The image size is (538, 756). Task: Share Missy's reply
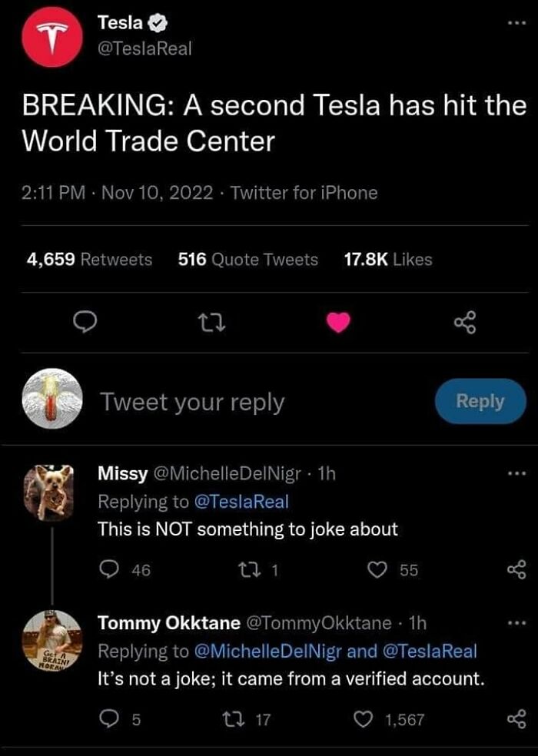516,569
